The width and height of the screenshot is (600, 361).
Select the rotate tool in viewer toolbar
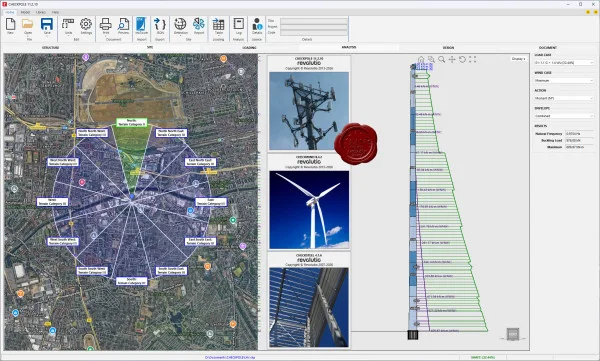coord(462,59)
